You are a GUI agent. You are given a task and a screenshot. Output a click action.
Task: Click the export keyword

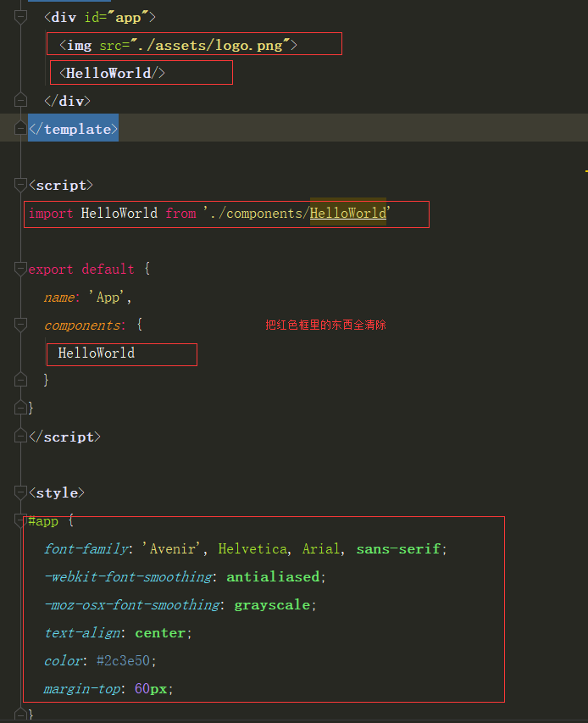pos(51,269)
